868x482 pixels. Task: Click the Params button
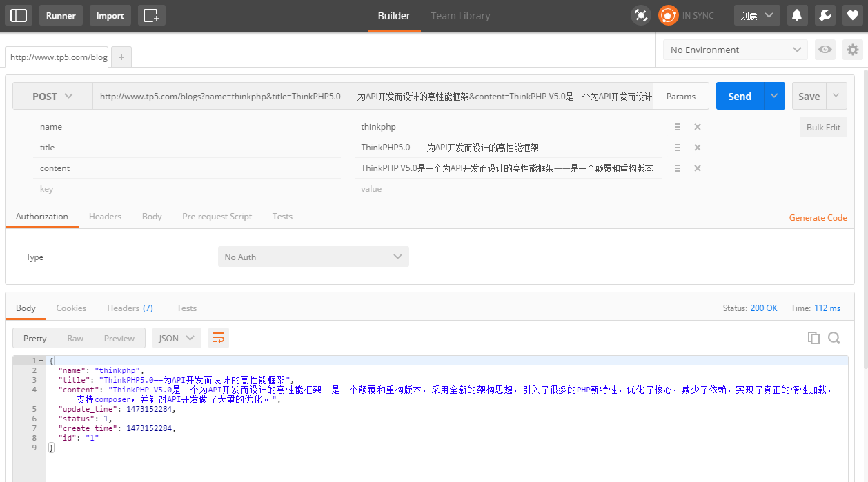(681, 97)
